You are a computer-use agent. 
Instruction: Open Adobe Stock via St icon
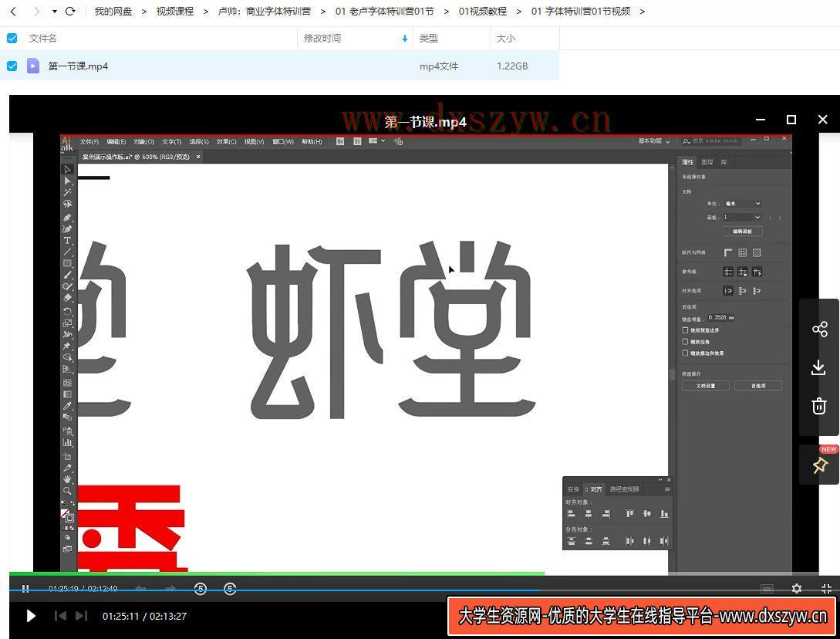(357, 141)
